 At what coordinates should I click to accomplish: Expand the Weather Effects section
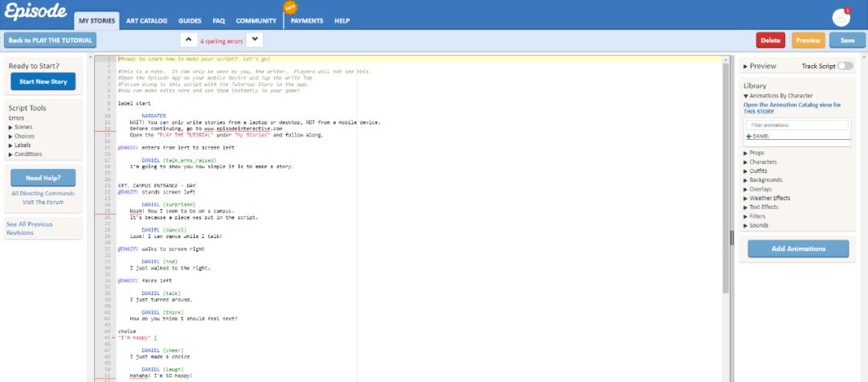coord(766,198)
